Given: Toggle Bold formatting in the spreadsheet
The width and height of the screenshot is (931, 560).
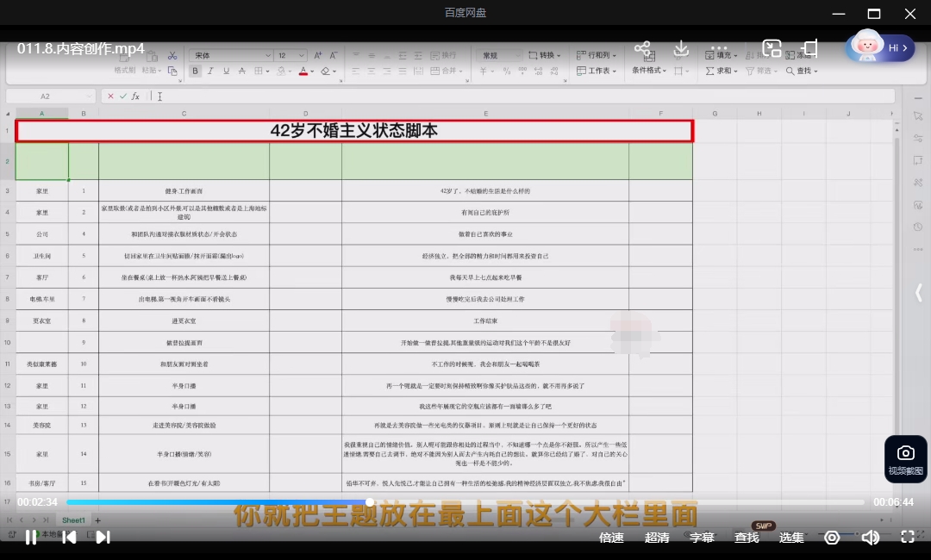Looking at the screenshot, I should pyautogui.click(x=195, y=71).
